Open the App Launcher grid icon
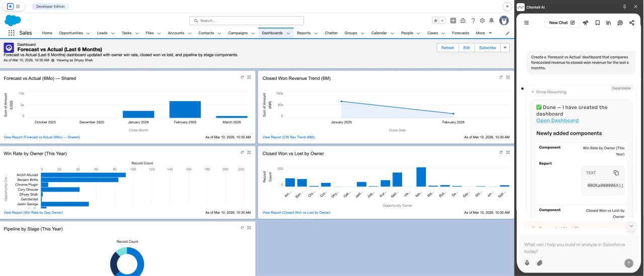Screen dimensions: 644x276 tap(11, 33)
